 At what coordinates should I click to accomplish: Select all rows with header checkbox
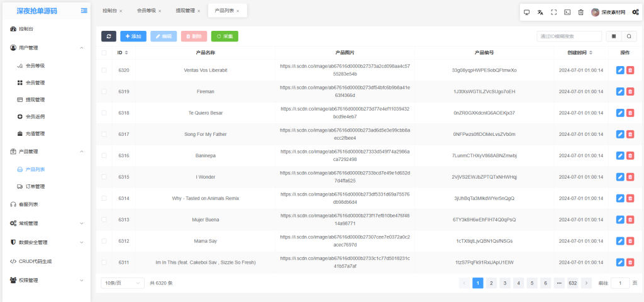(x=104, y=53)
